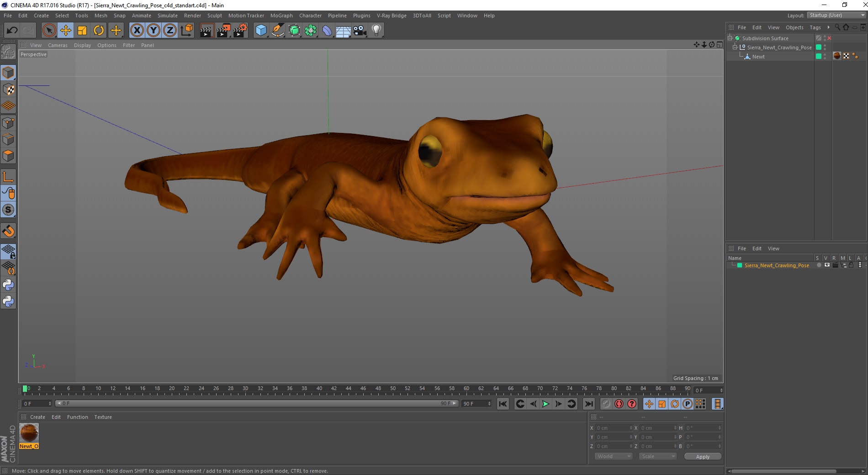
Task: Click X position input field
Action: [614, 428]
